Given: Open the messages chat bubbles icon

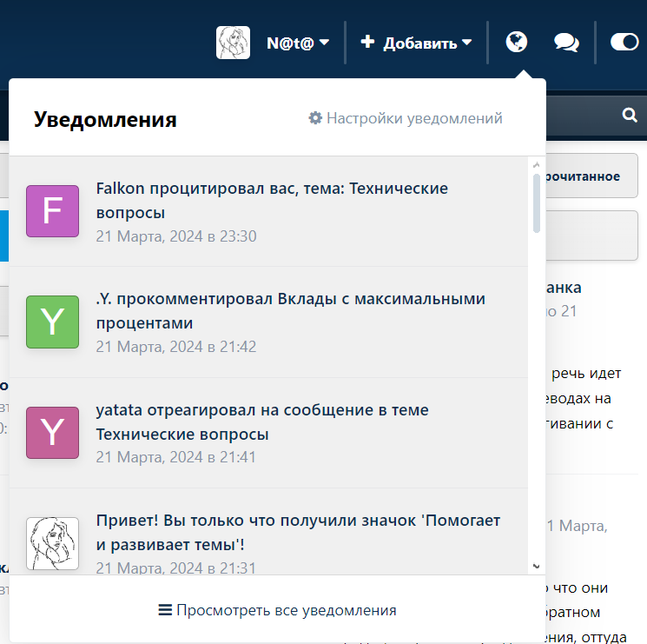Looking at the screenshot, I should point(566,43).
